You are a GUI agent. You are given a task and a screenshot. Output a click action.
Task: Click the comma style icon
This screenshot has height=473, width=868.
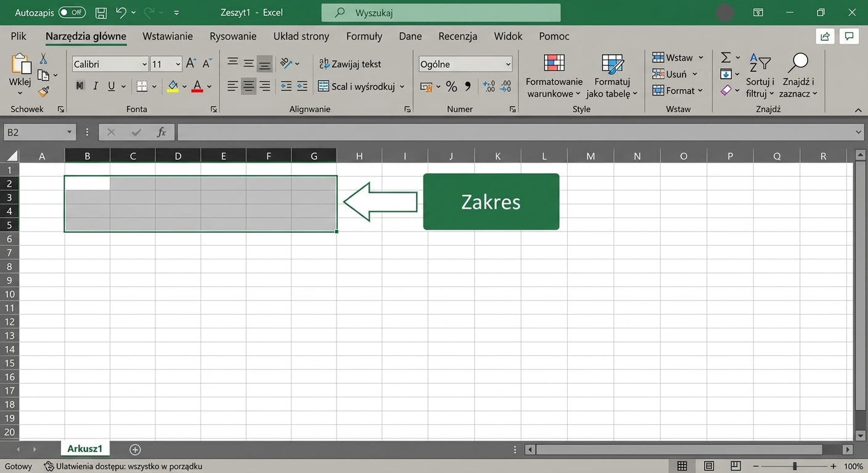point(468,87)
